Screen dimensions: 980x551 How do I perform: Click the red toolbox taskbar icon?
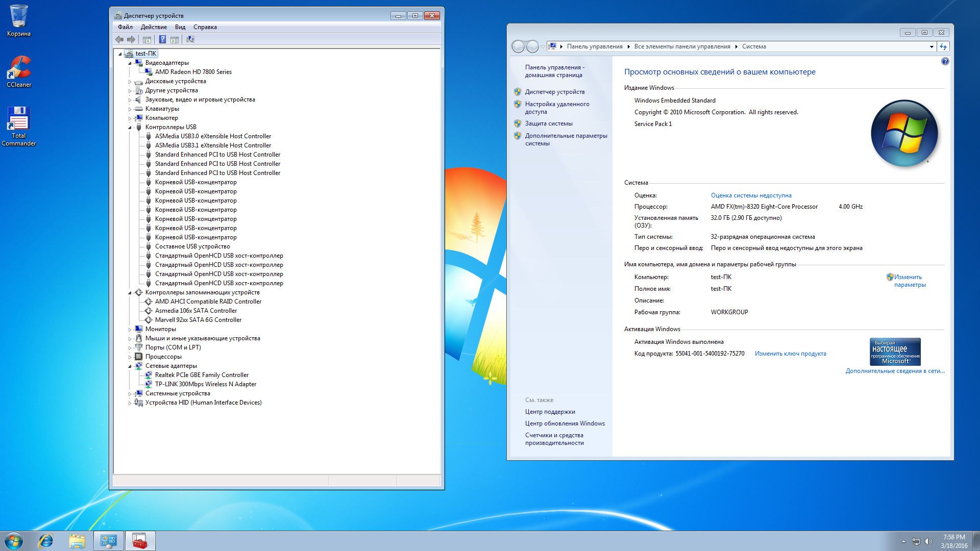[139, 541]
